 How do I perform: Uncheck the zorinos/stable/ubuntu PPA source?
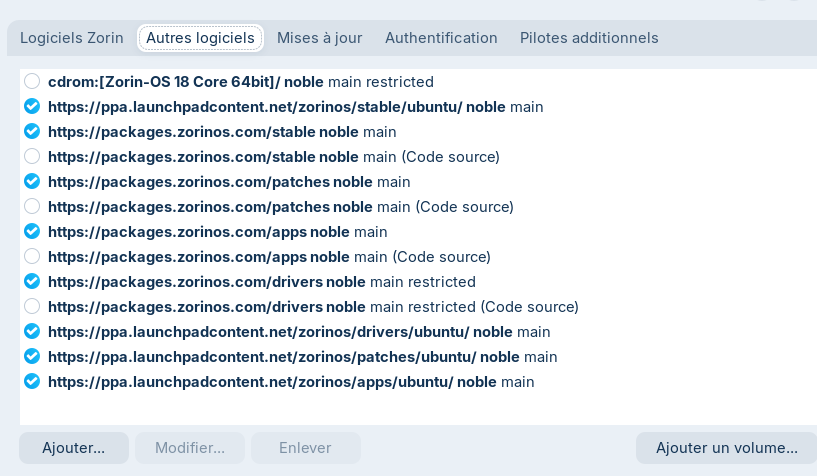pos(32,106)
